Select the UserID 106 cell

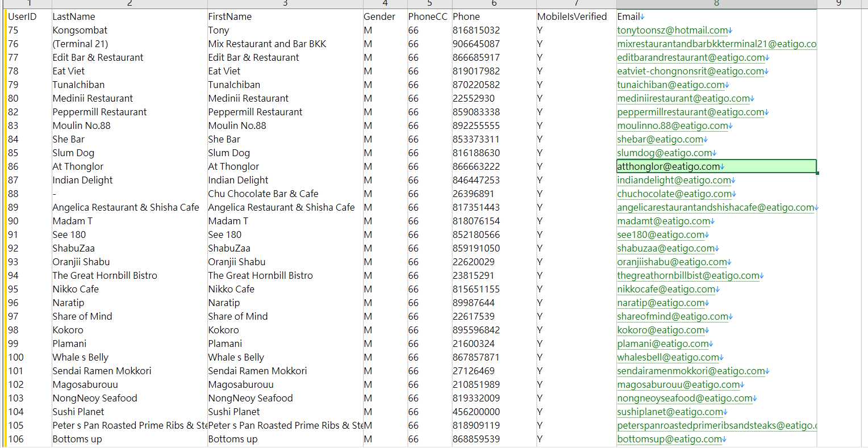point(29,439)
